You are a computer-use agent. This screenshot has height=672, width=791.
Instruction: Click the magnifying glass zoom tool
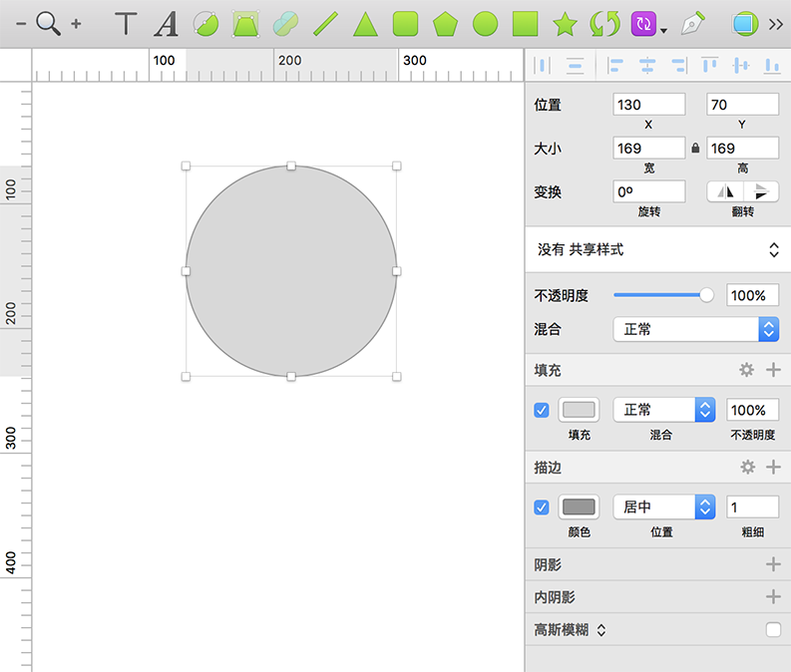coord(48,23)
